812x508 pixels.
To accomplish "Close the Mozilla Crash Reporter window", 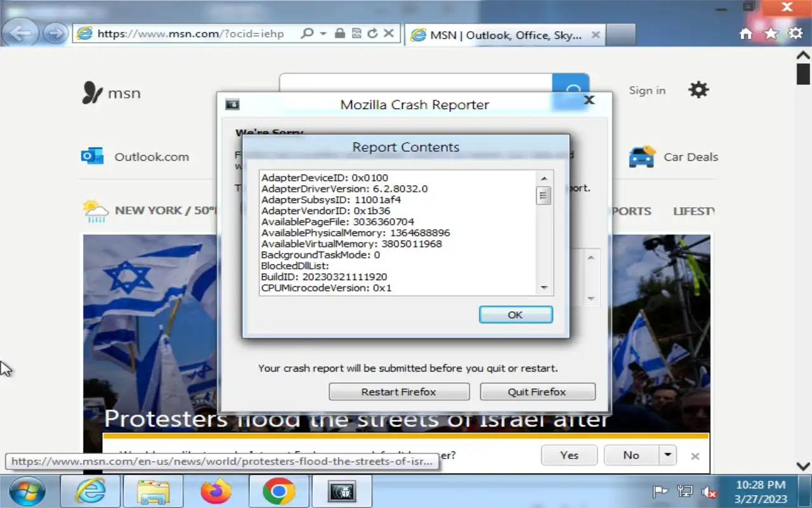I will tap(589, 100).
